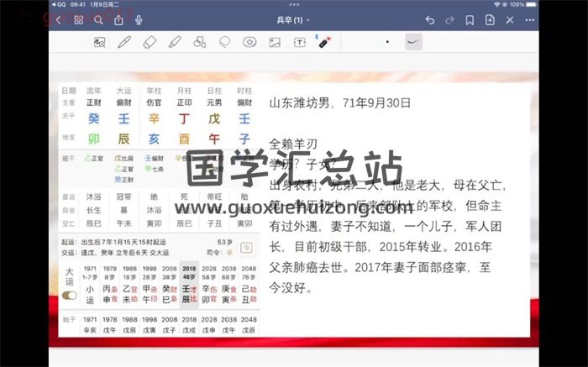The width and height of the screenshot is (588, 367).
Task: Undo the last action
Action: [x=430, y=19]
